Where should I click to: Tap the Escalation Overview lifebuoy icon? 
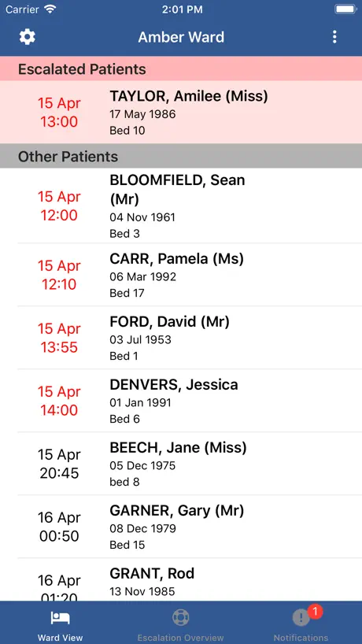(180, 617)
